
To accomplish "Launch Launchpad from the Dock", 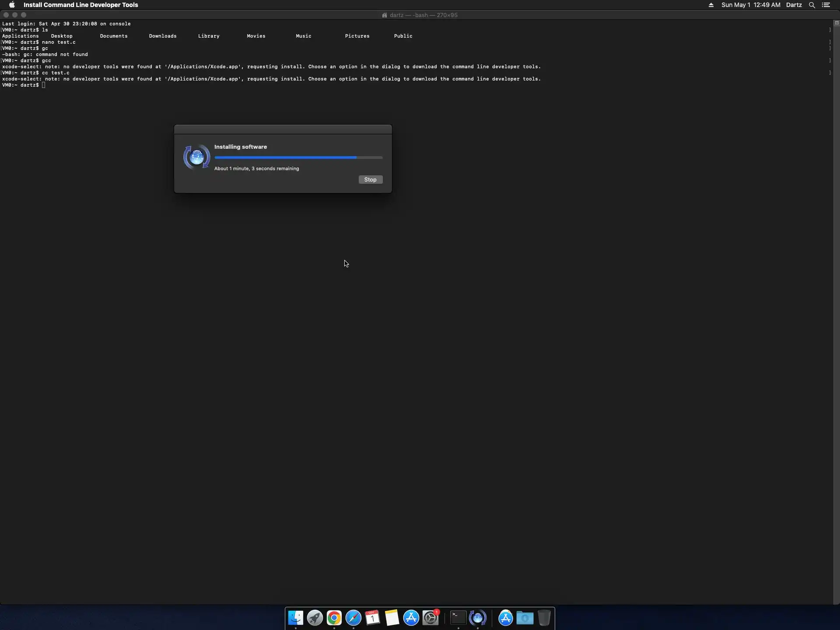I will click(315, 618).
